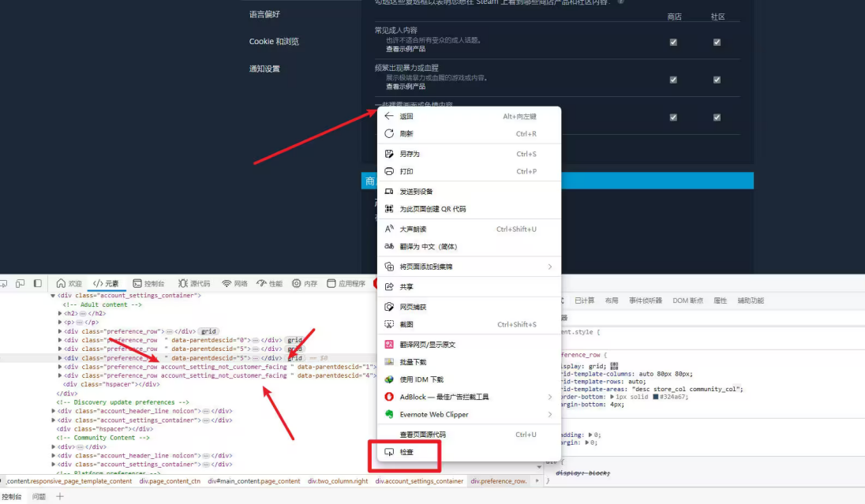Toggle device emulation icon in DevTools toolbar

[x=21, y=283]
